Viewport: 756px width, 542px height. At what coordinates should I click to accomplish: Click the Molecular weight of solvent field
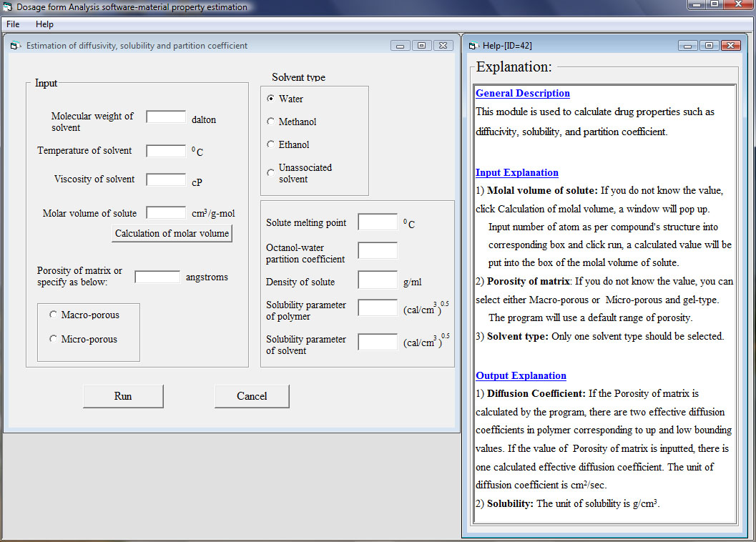click(166, 117)
